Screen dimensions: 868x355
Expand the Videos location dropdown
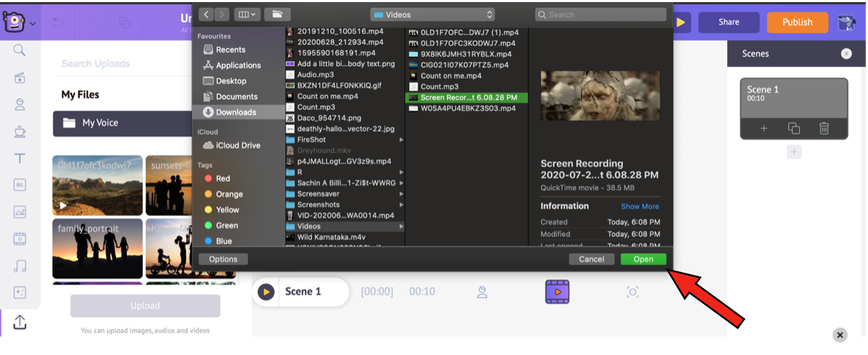tap(432, 15)
